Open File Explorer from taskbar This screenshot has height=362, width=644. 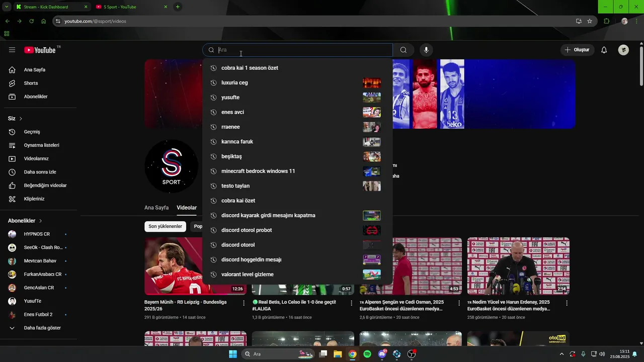[x=338, y=354]
